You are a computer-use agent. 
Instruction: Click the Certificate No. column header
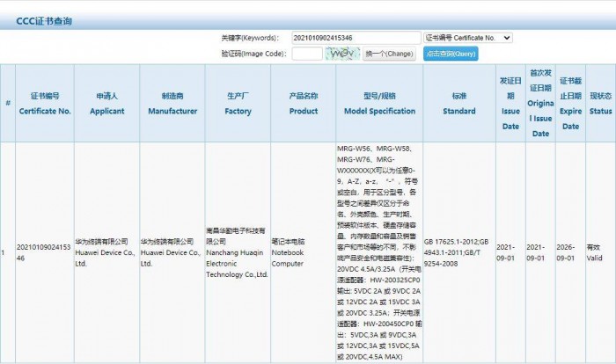pos(45,103)
